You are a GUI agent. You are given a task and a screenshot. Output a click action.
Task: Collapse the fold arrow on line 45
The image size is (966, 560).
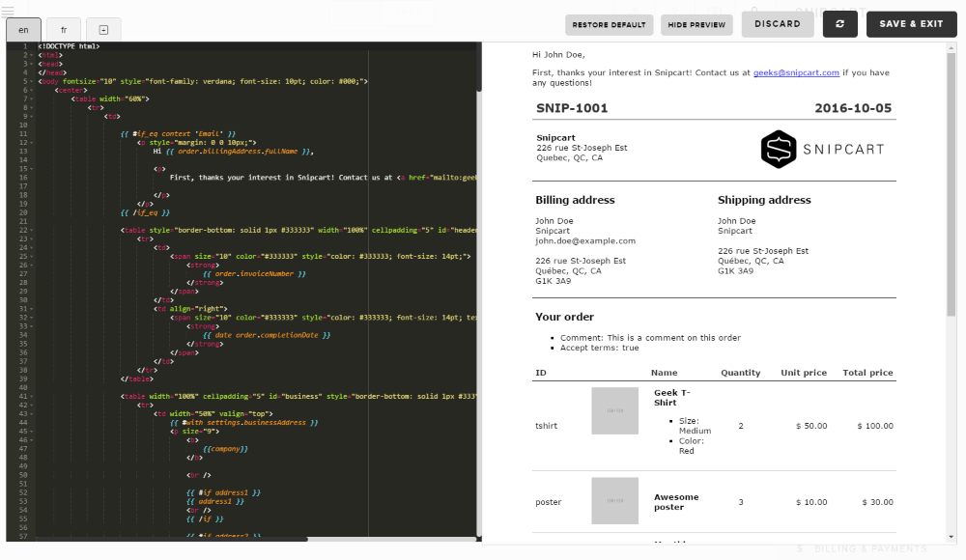(x=32, y=432)
